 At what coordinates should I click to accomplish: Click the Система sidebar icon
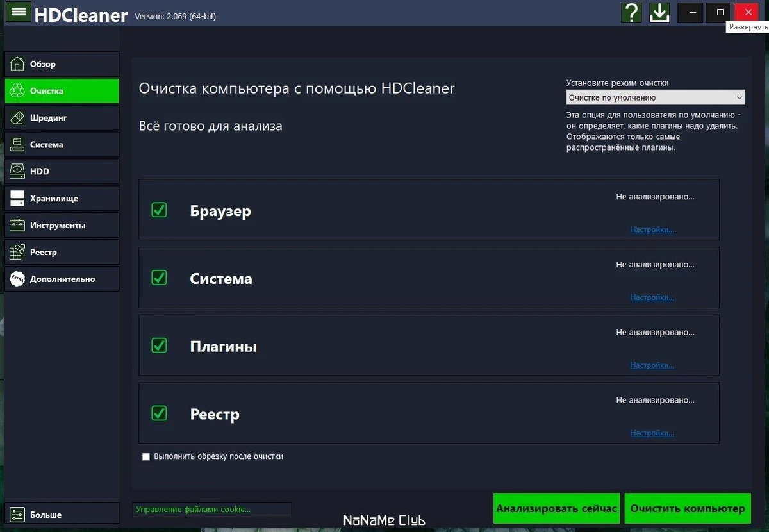coord(17,145)
